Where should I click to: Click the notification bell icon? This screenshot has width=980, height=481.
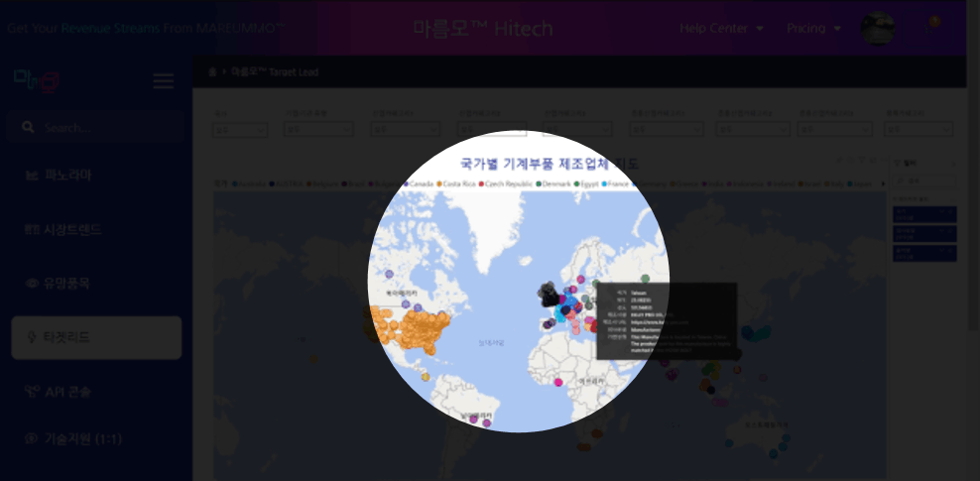(x=933, y=22)
